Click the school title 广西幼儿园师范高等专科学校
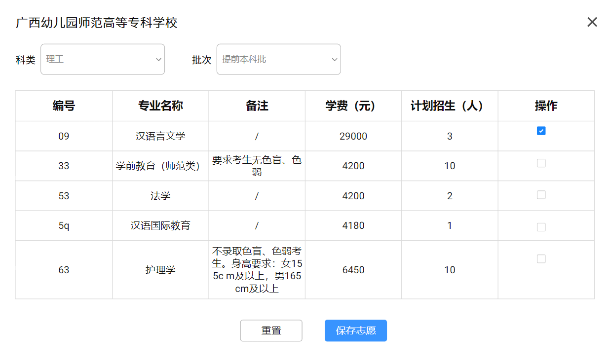The image size is (609, 364). 97,23
